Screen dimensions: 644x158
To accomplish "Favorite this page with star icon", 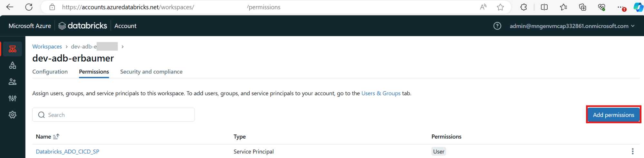I will [x=500, y=7].
